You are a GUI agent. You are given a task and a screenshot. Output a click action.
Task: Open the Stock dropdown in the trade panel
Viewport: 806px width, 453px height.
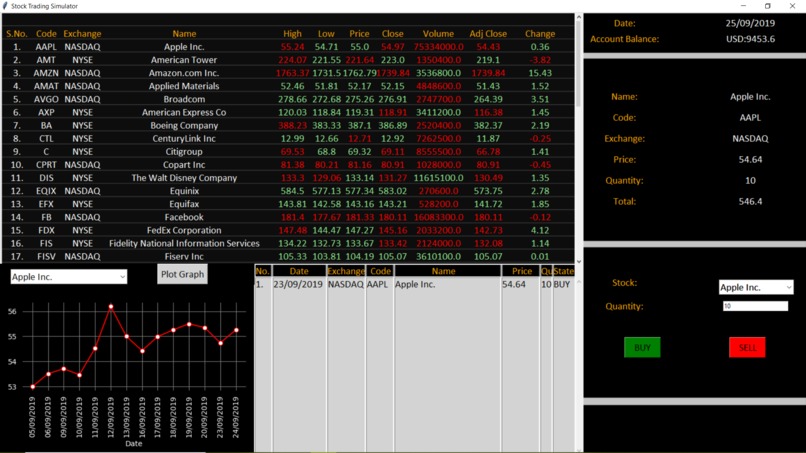tap(756, 287)
